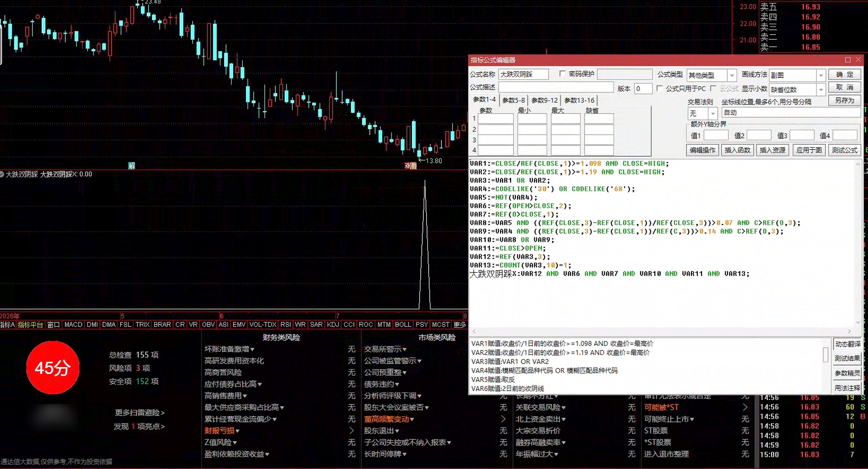Viewport: 868px width, 469px height.
Task: Open the 交易法则 dropdown
Action: [713, 113]
